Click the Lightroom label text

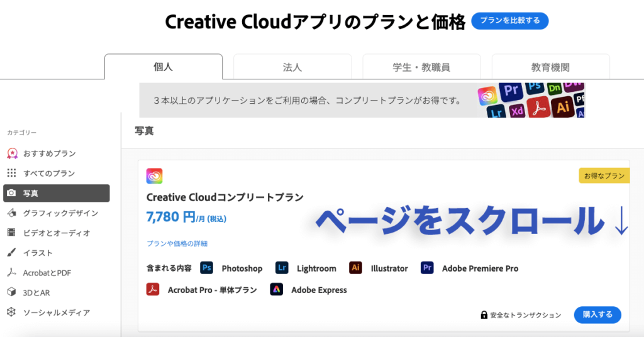pyautogui.click(x=317, y=268)
